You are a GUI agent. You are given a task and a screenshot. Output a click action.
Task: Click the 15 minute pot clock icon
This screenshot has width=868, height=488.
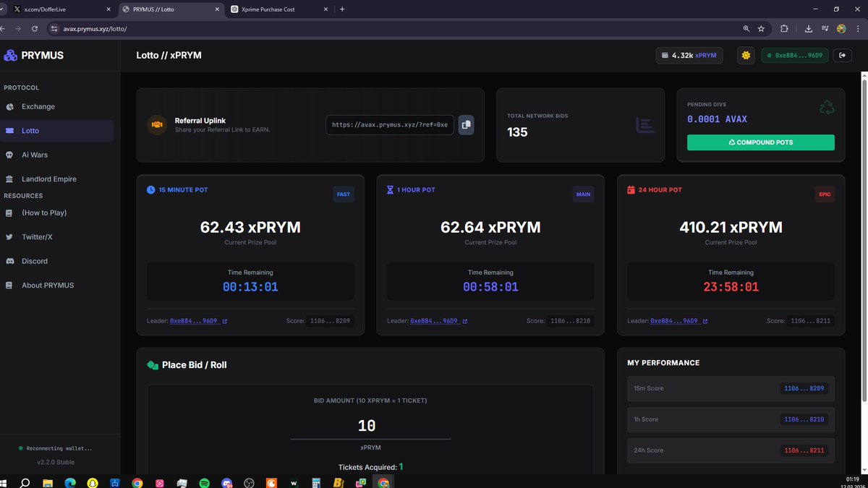pos(151,189)
